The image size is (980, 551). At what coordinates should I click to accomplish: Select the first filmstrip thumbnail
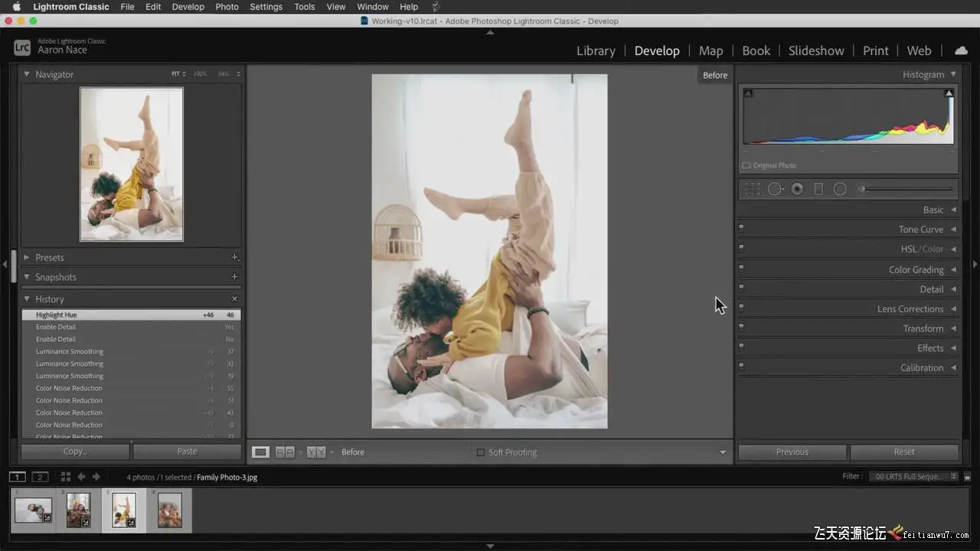point(33,510)
